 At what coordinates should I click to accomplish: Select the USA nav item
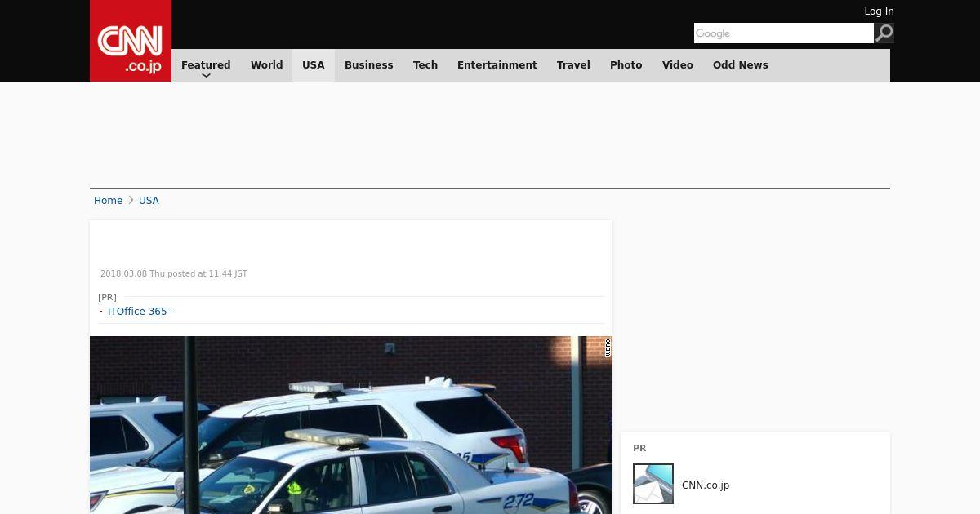point(314,65)
